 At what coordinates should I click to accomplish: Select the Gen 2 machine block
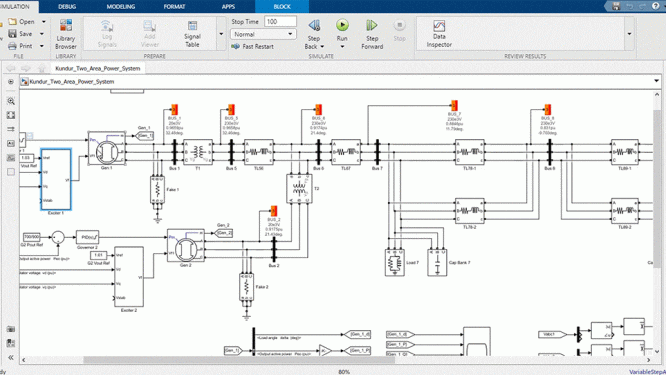click(x=186, y=245)
